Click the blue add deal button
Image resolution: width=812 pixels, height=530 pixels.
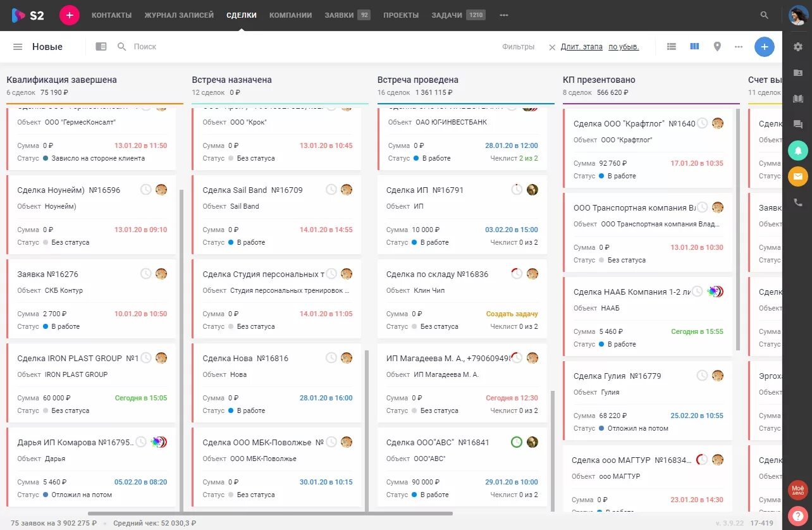pyautogui.click(x=764, y=47)
